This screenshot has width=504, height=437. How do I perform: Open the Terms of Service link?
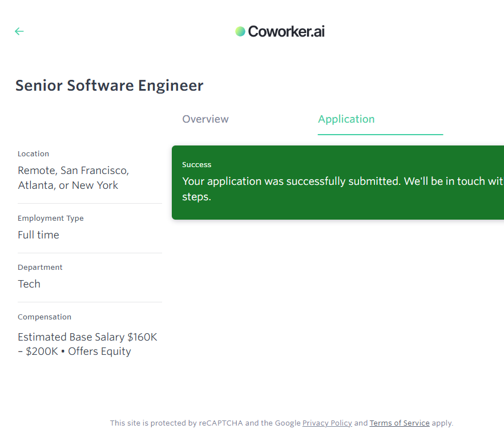click(400, 423)
